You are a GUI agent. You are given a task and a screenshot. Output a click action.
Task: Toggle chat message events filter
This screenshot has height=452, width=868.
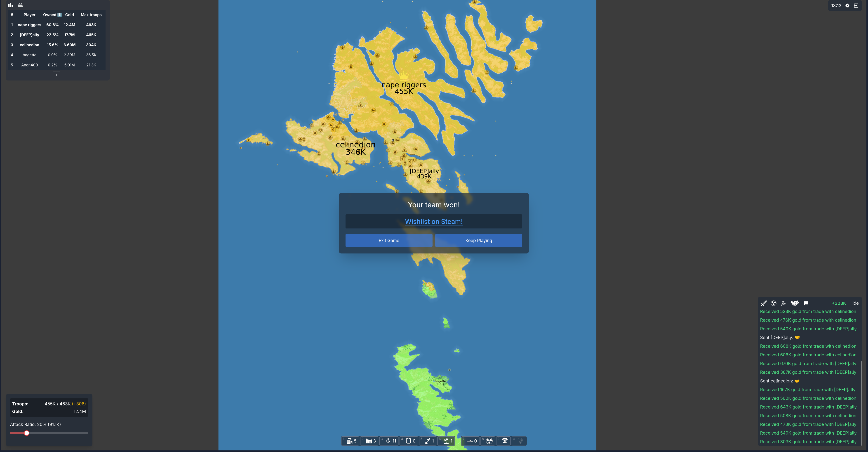[x=806, y=303]
